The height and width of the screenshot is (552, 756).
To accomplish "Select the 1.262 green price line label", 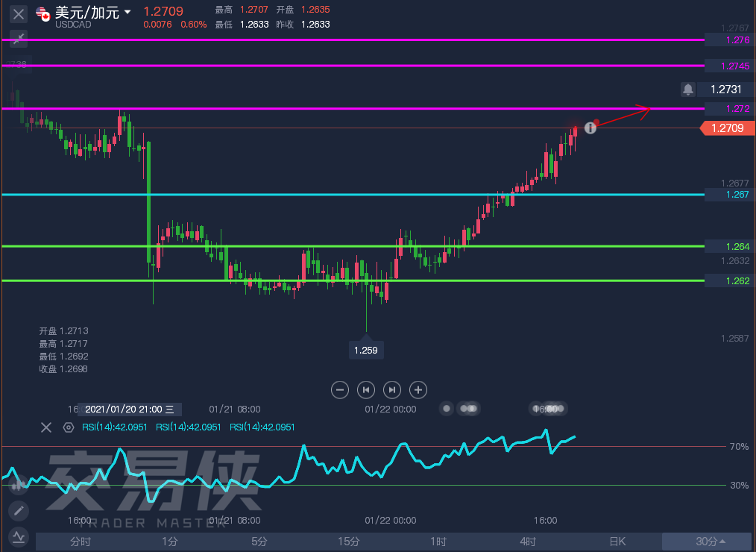I will click(730, 280).
